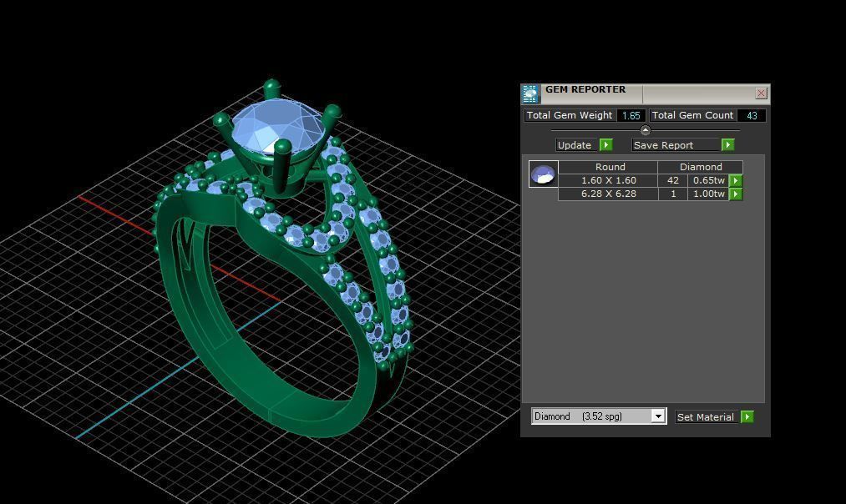Click the round gem thumbnail in the report
The height and width of the screenshot is (504, 846).
tap(544, 174)
